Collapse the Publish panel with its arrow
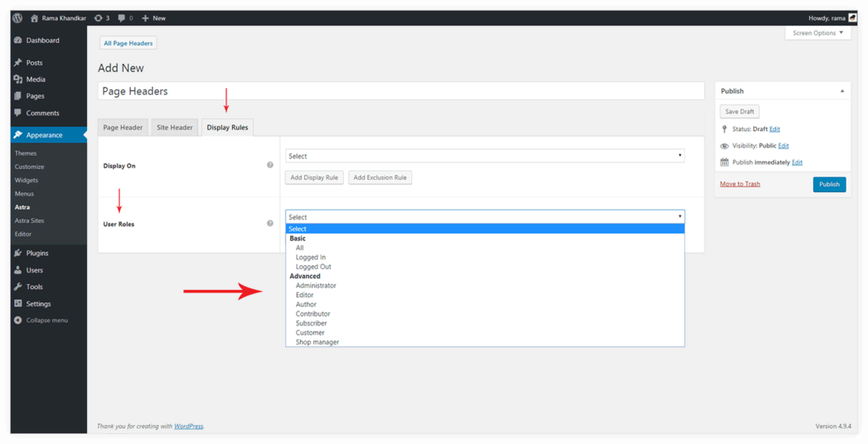This screenshot has height=444, width=868. click(842, 91)
